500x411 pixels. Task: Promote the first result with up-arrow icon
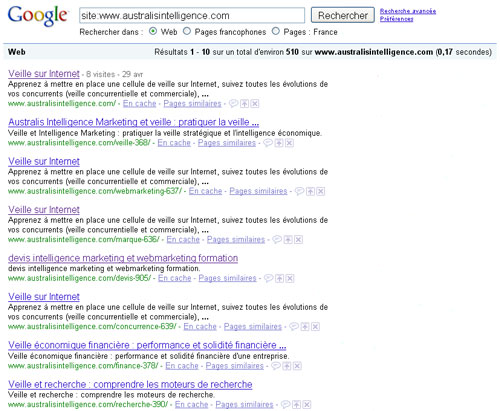(x=245, y=104)
